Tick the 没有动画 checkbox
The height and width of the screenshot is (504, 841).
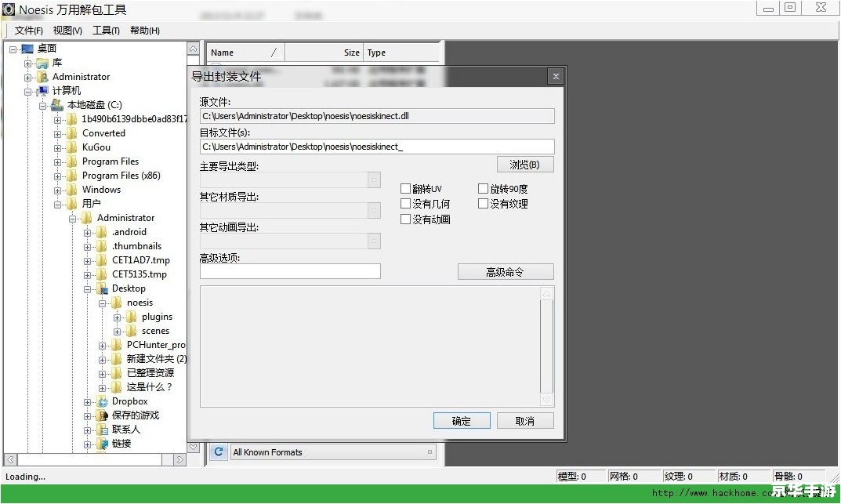405,219
